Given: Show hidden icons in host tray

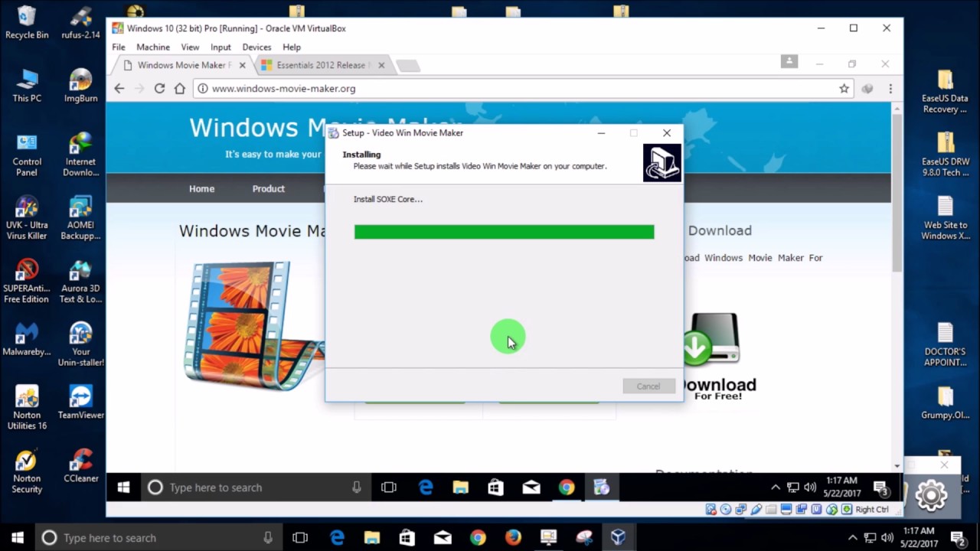Looking at the screenshot, I should coord(853,538).
